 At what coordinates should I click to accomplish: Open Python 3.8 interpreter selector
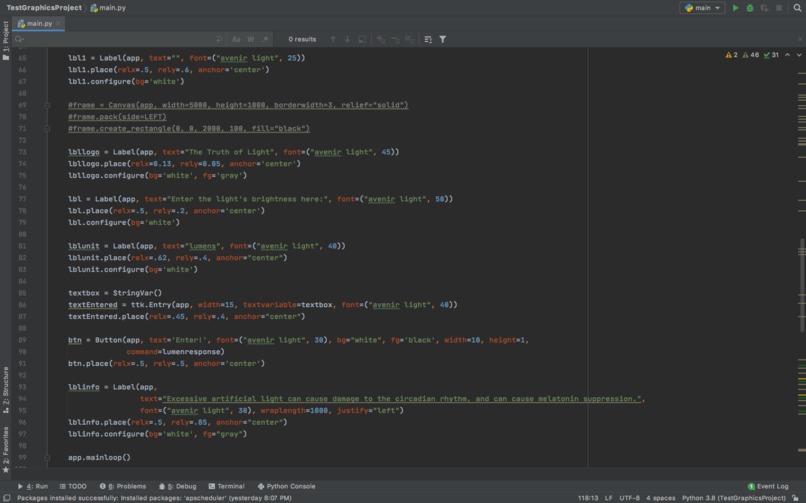click(734, 498)
